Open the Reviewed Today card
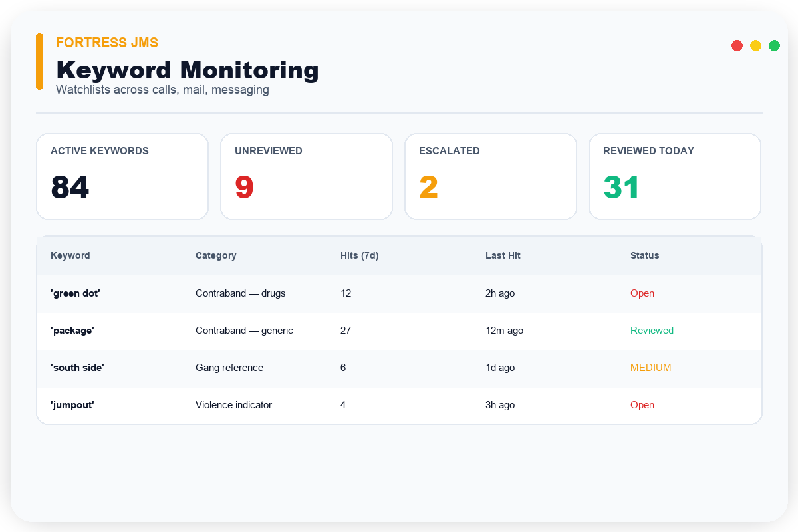 [x=675, y=176]
